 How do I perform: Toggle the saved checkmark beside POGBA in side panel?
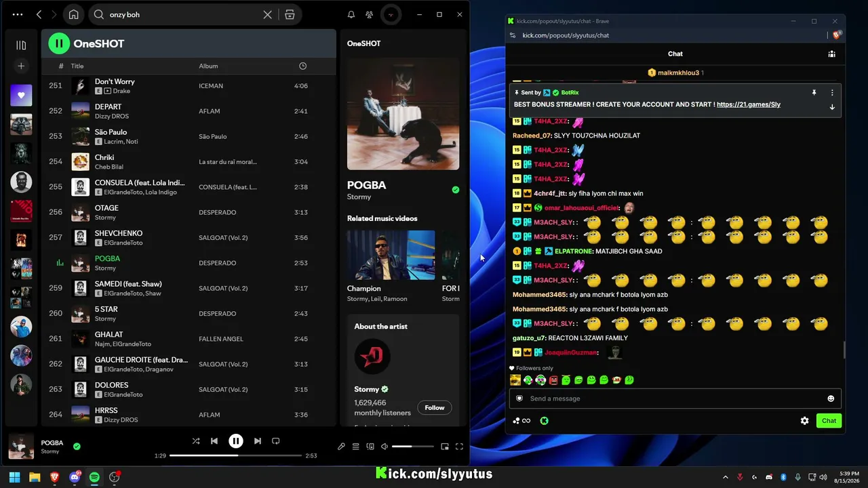coord(456,190)
